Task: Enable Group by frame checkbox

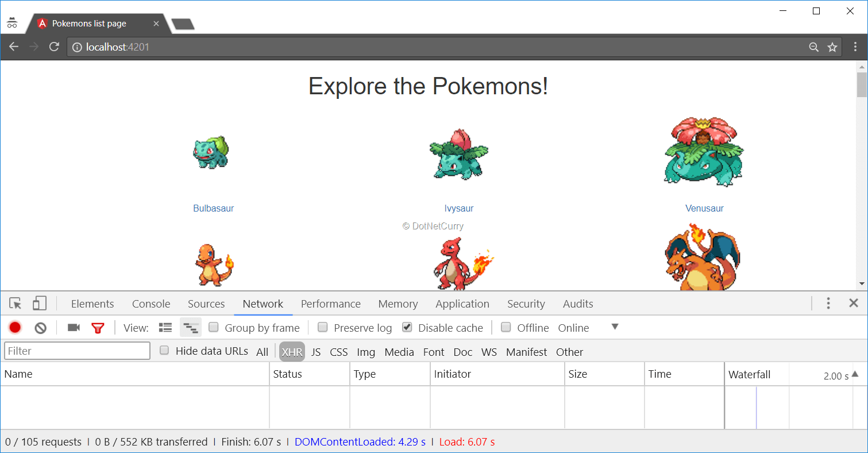Action: [214, 327]
